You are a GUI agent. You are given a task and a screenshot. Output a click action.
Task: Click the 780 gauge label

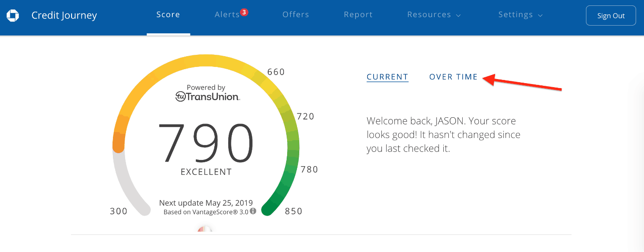point(309,169)
